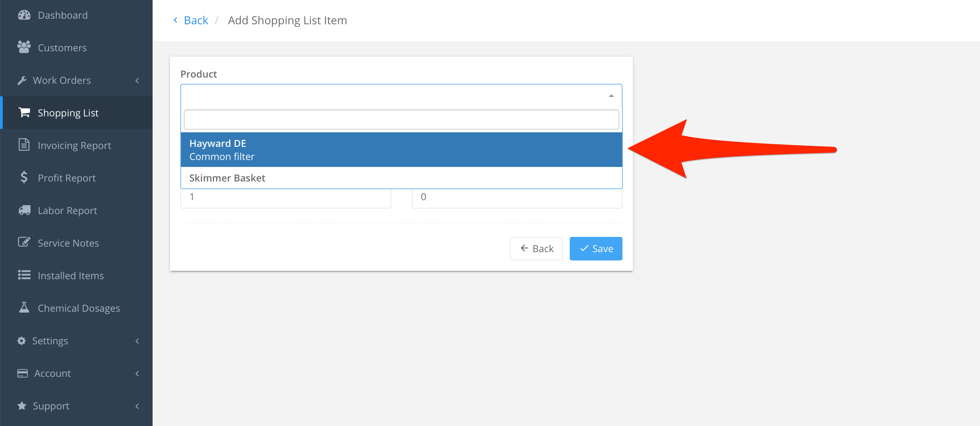This screenshot has height=426, width=980.
Task: Select the Shopping List menu item
Action: pyautogui.click(x=68, y=113)
